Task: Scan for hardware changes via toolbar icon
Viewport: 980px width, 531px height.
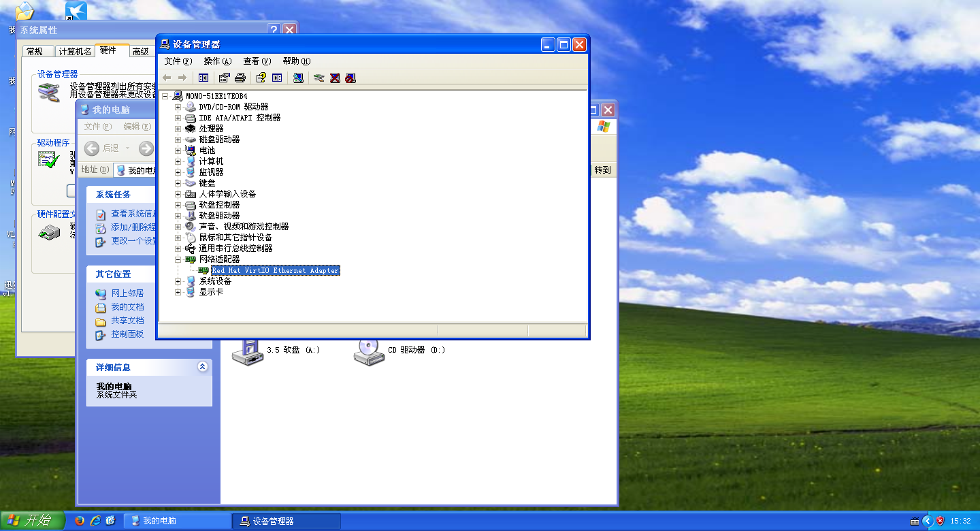Action: (x=298, y=78)
